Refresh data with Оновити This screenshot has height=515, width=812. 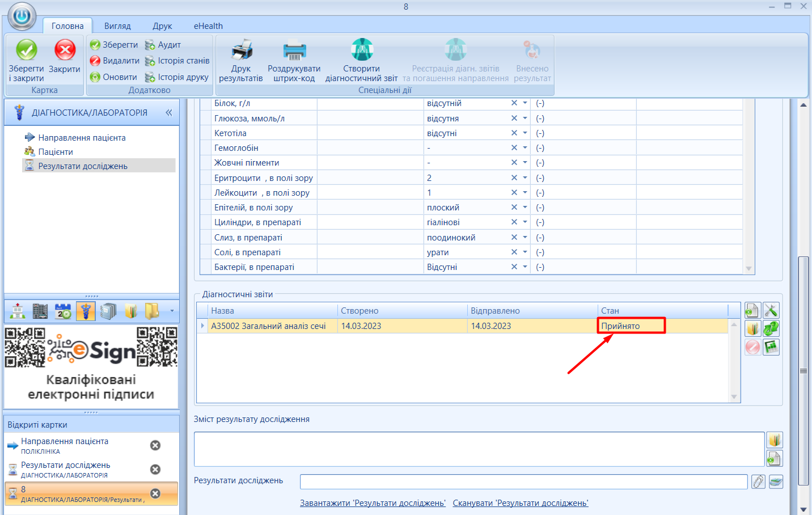point(113,77)
